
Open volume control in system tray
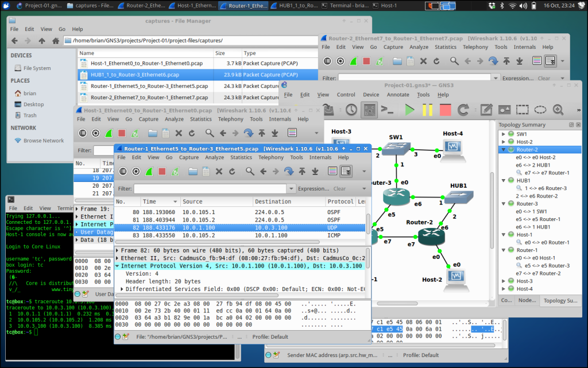[x=523, y=6]
